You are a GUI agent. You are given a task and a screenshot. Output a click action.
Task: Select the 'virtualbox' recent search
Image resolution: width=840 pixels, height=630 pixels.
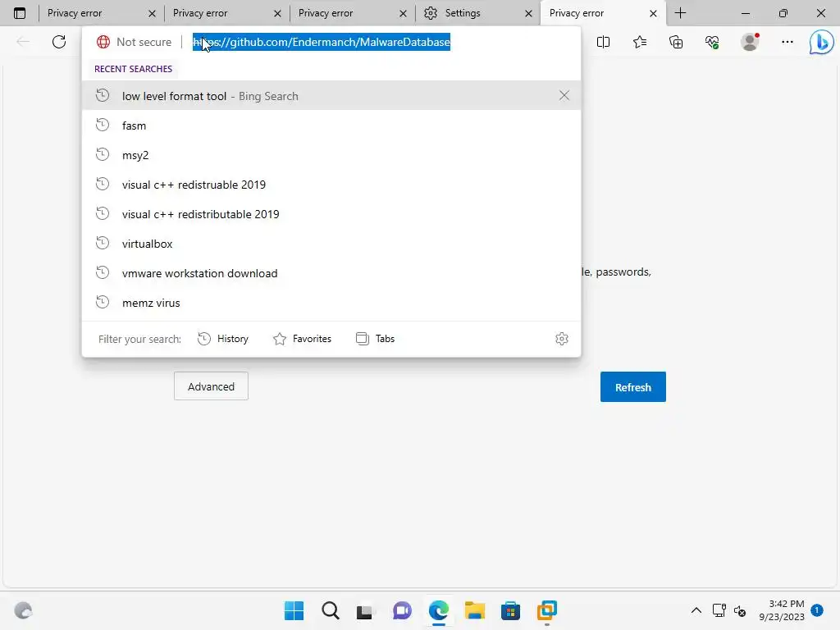tap(331, 243)
